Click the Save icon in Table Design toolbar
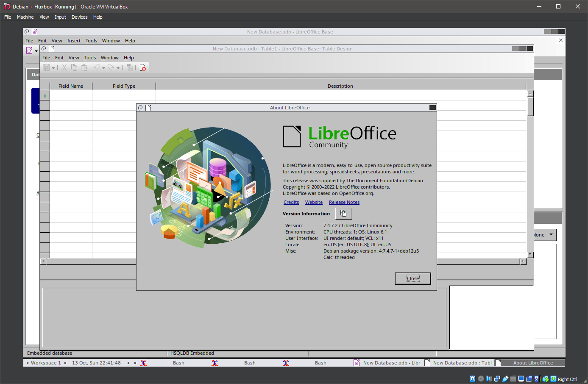Image resolution: width=588 pixels, height=384 pixels. click(46, 67)
